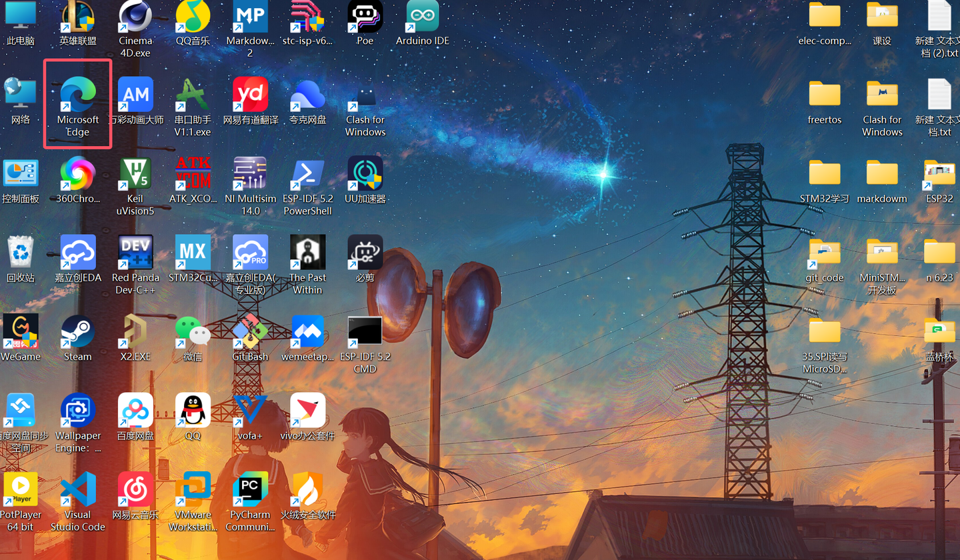The height and width of the screenshot is (560, 960).
Task: Select the Microsoft Edge shortcut
Action: click(x=78, y=94)
